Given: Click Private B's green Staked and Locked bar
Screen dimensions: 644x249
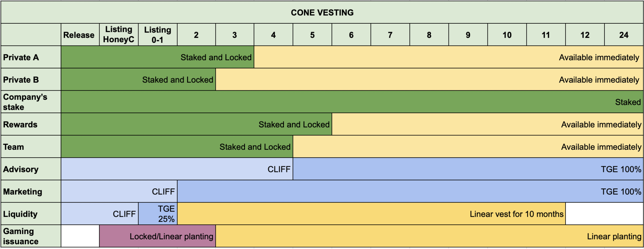Looking at the screenshot, I should pos(138,80).
